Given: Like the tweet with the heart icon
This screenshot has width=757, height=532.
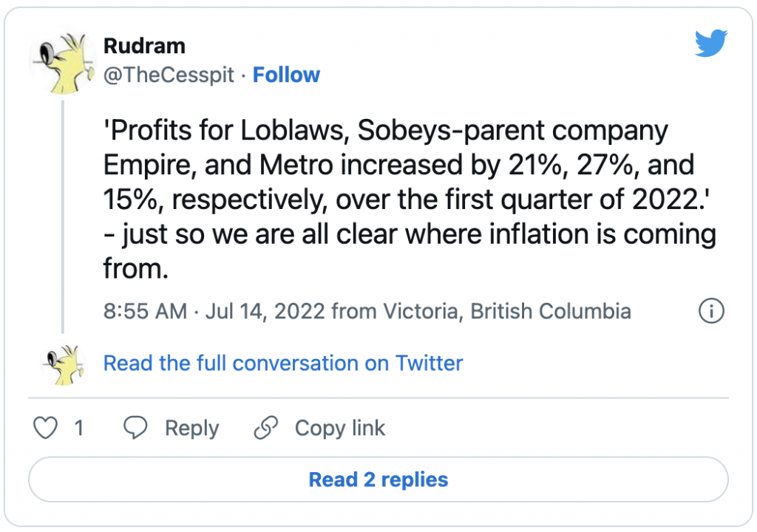Looking at the screenshot, I should click(47, 428).
